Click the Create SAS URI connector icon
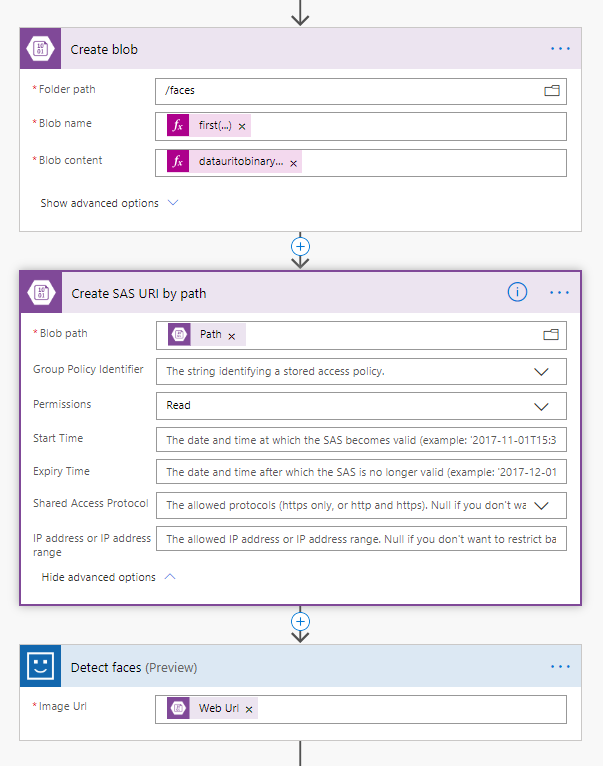 point(41,292)
